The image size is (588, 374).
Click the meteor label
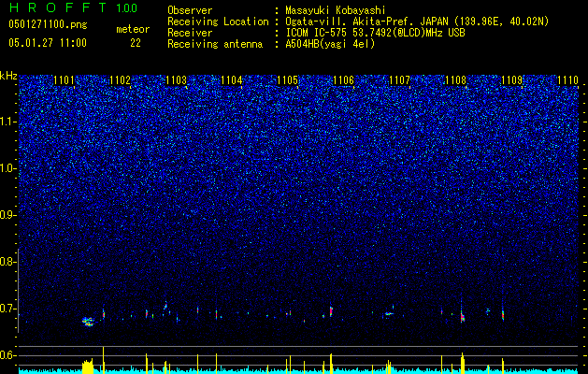[x=133, y=29]
